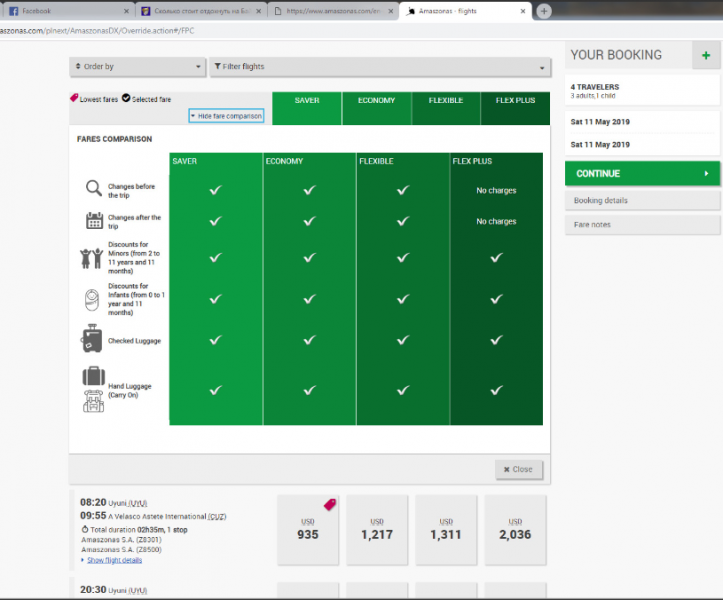
Task: Switch to the Facebook browser tab
Action: 68,11
